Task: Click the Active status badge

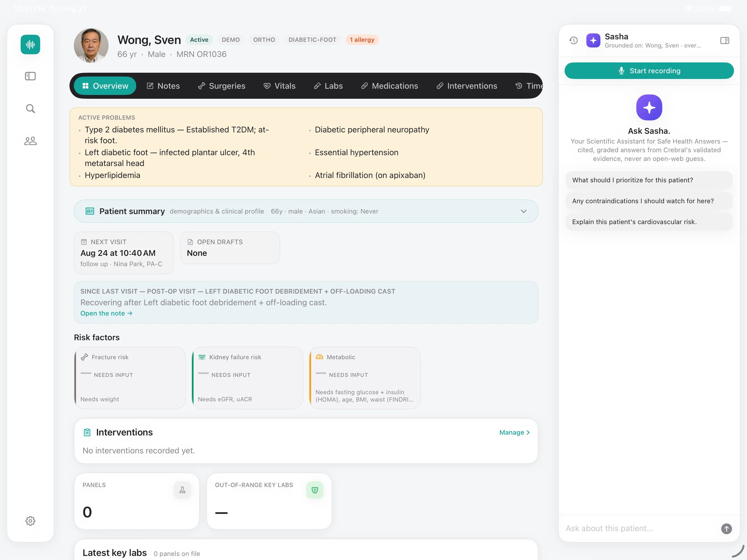Action: (x=199, y=40)
